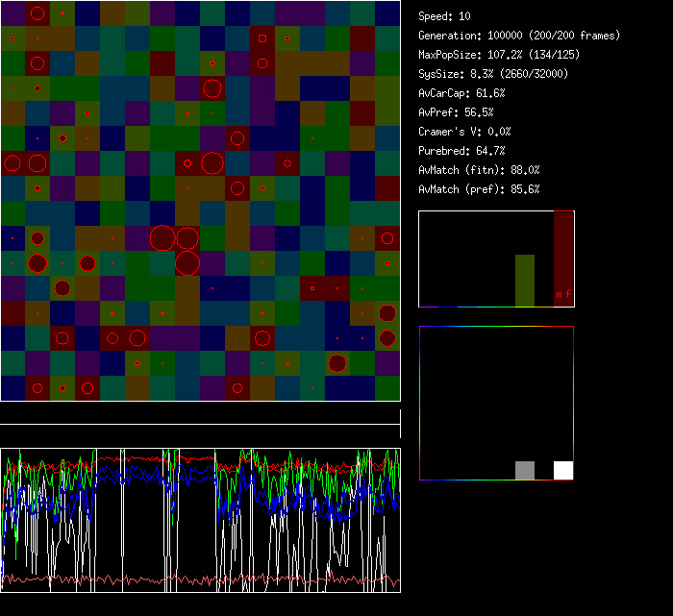Click the olive green histogram bar
Viewport: 673px width, 616px height.
pyautogui.click(x=525, y=280)
